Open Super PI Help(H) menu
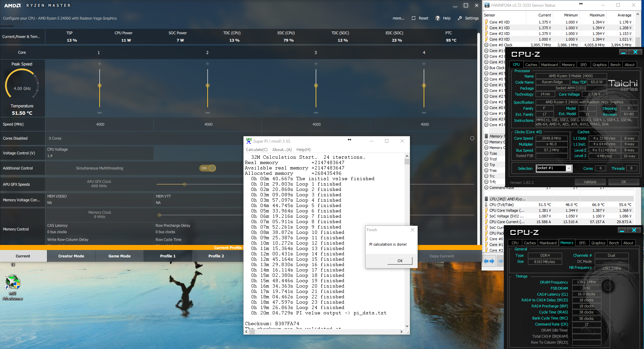This screenshot has height=349, width=644. [304, 150]
